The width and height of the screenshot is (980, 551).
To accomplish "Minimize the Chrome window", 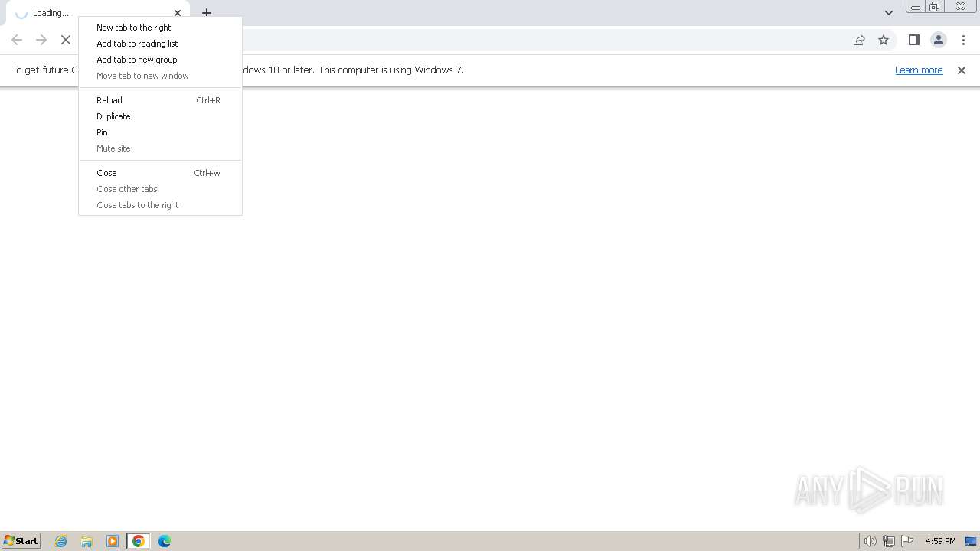I will [x=915, y=7].
